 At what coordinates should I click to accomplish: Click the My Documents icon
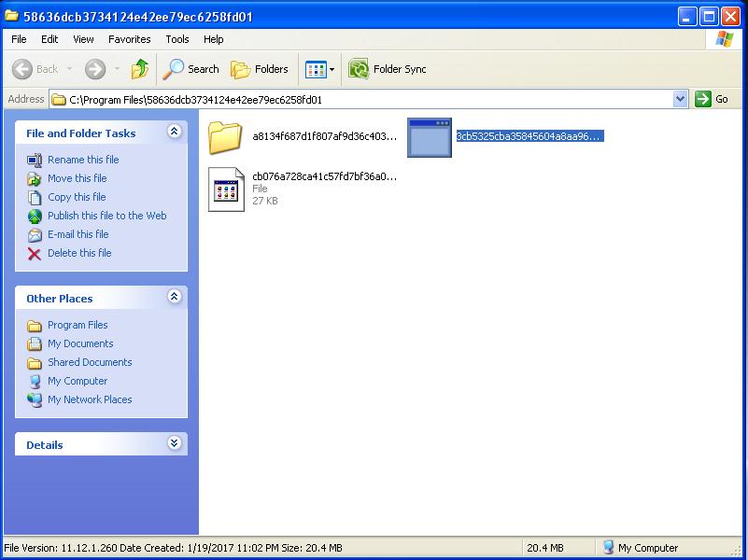click(35, 344)
